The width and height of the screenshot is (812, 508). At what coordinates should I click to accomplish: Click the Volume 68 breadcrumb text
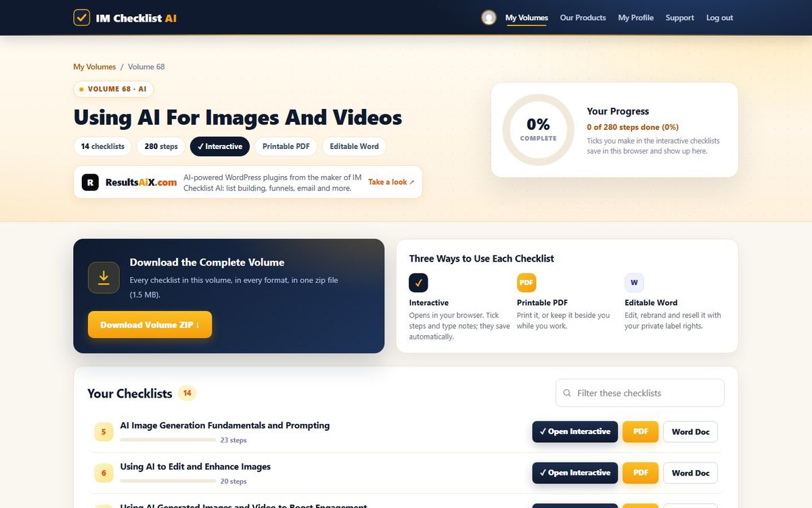tap(146, 67)
